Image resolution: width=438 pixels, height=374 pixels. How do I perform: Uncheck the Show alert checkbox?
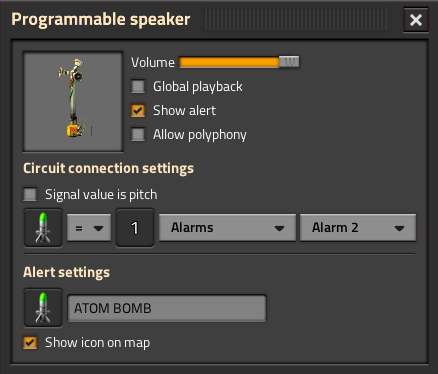coord(138,110)
